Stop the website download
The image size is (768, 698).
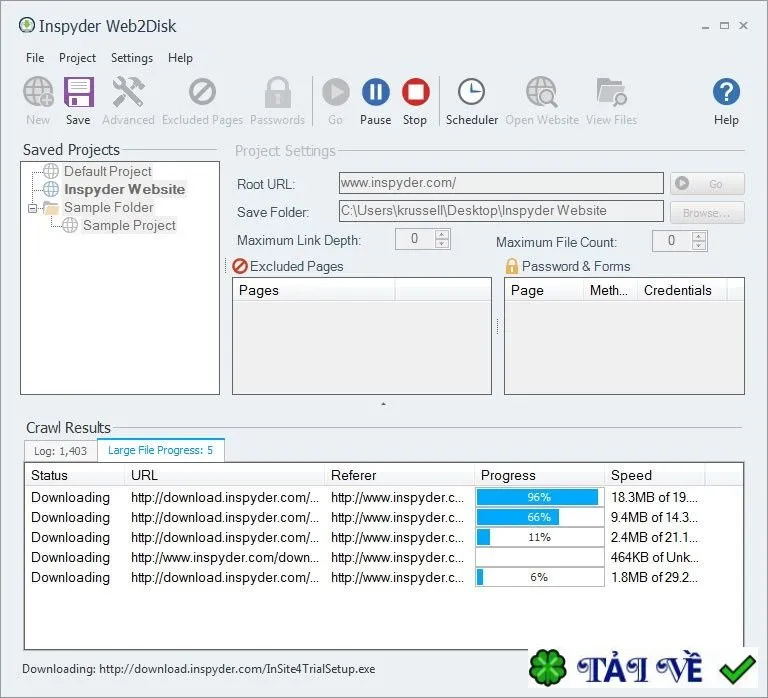[415, 92]
